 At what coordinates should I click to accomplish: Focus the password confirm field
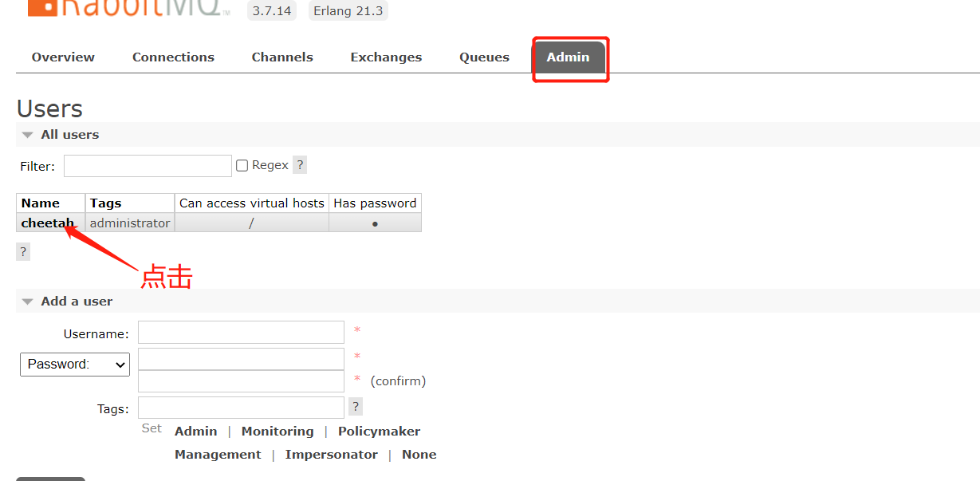(241, 381)
